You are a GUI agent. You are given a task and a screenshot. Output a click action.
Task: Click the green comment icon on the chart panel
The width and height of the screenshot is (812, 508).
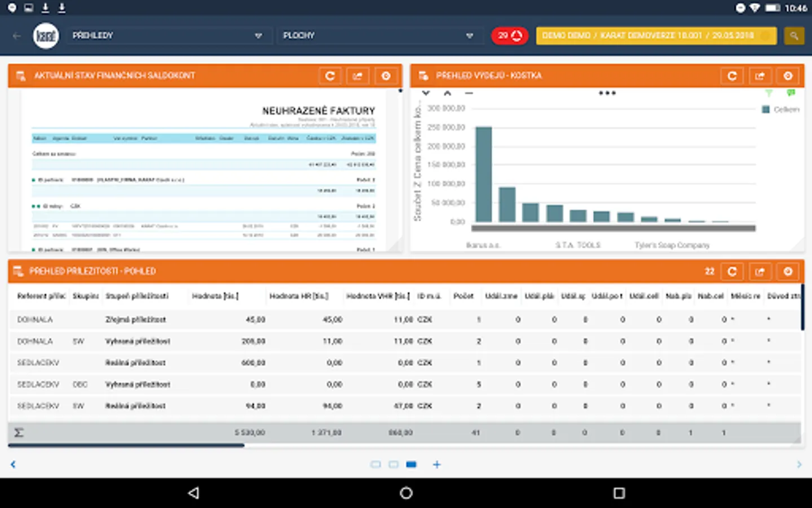click(x=791, y=92)
